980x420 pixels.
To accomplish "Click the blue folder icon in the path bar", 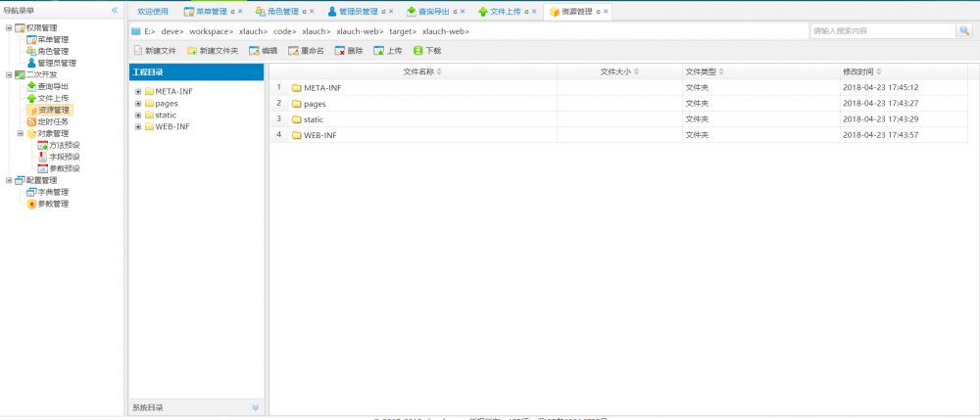I will [x=135, y=31].
